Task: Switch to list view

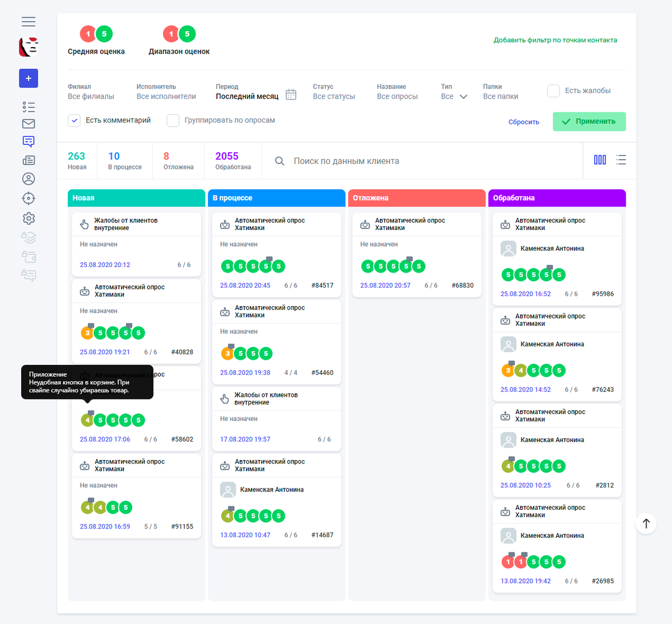Action: coord(621,160)
